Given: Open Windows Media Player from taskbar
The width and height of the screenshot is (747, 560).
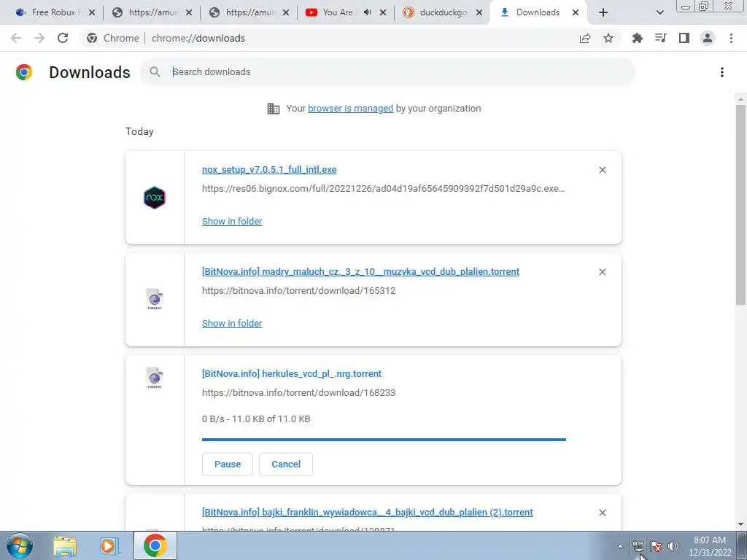Looking at the screenshot, I should pos(109,545).
